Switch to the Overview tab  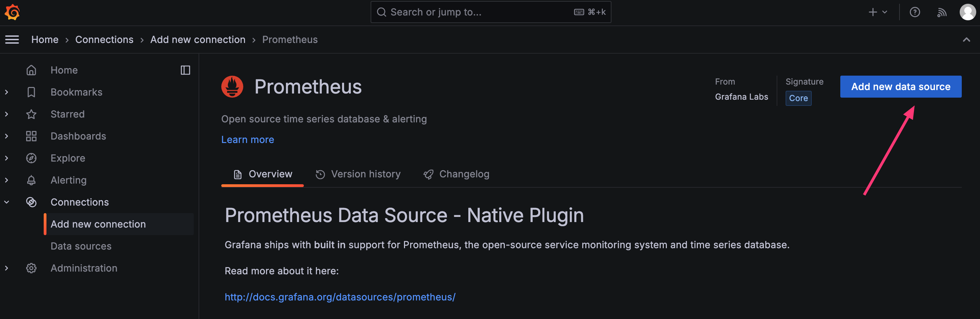263,174
